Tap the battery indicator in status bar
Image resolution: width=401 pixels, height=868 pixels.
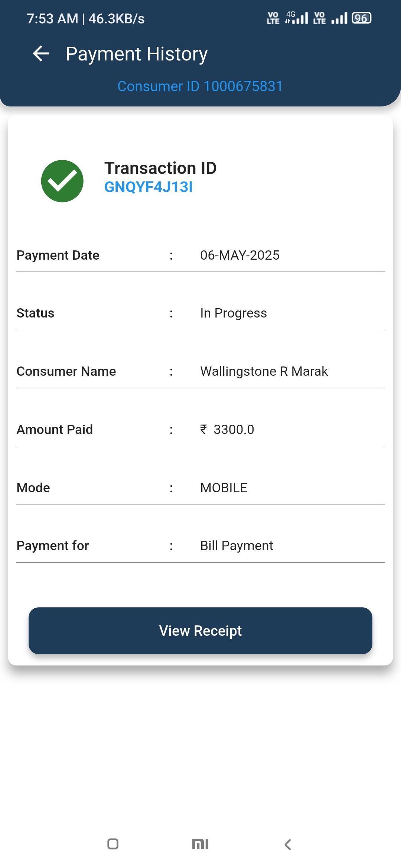coord(362,18)
